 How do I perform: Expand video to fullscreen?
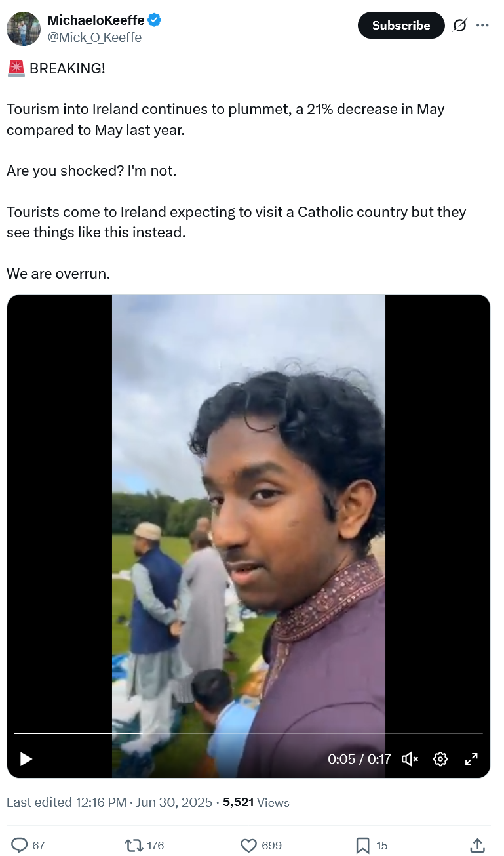point(471,759)
